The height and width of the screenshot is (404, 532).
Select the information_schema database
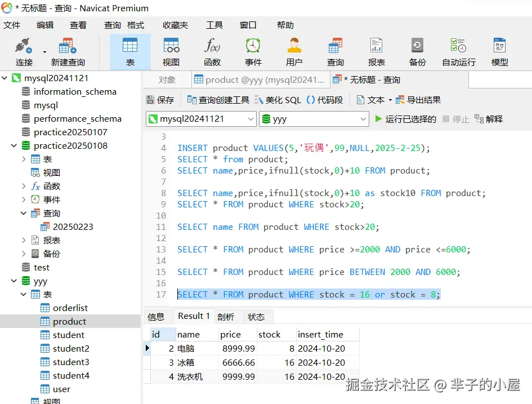[x=75, y=92]
